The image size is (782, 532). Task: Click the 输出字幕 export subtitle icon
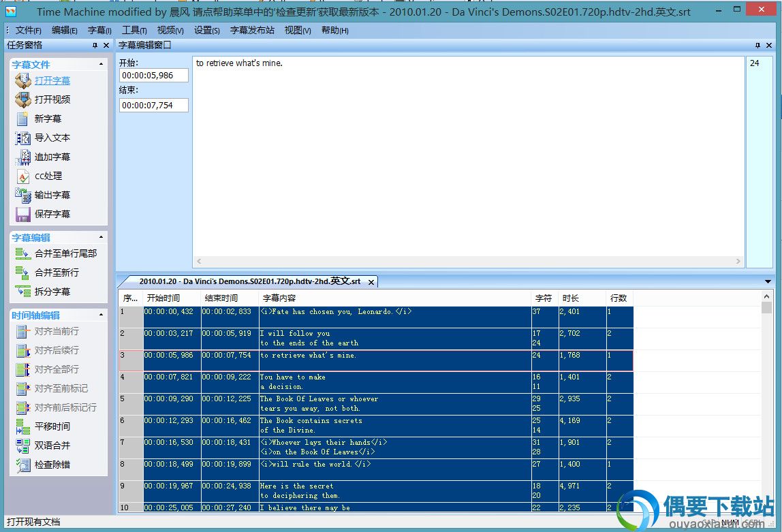(23, 195)
